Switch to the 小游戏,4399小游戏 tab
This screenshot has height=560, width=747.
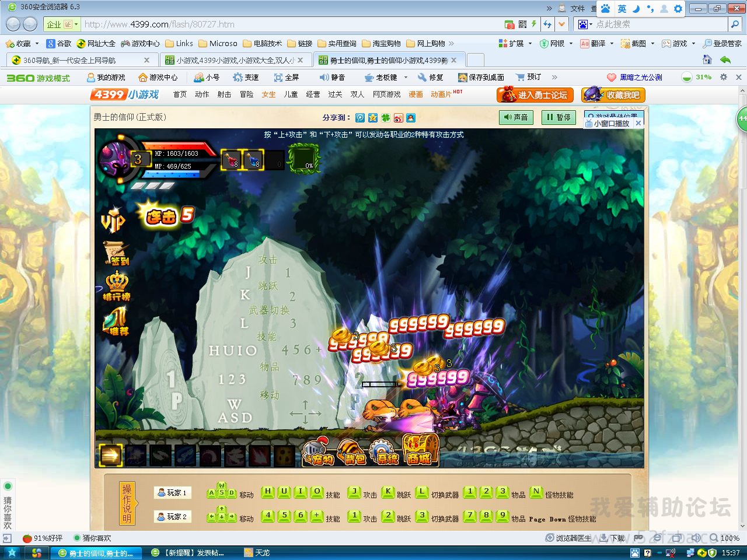pos(235,60)
